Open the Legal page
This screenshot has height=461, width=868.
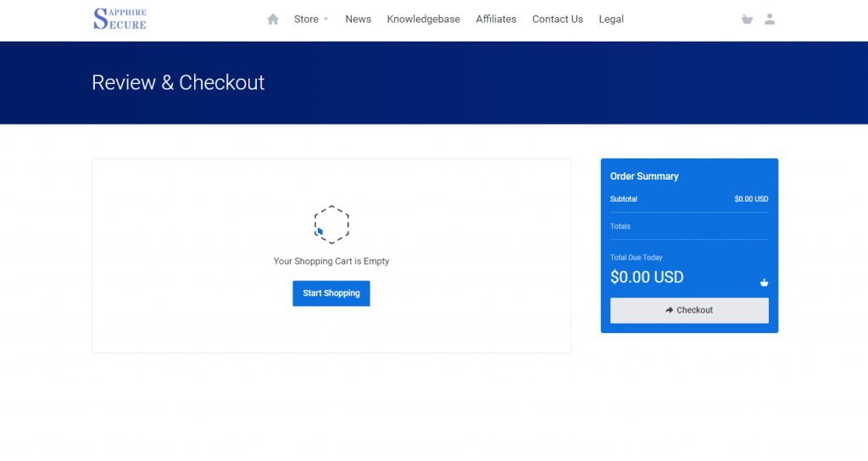[x=611, y=19]
